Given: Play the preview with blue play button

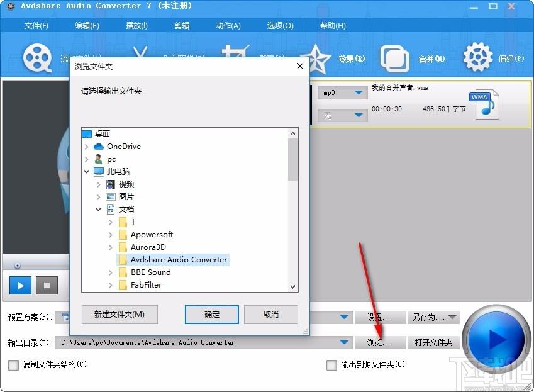Looking at the screenshot, I should tap(20, 286).
